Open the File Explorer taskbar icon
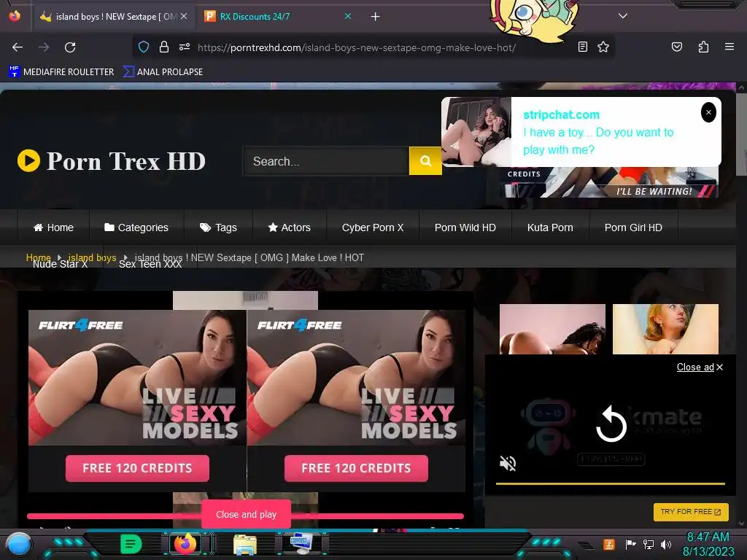Screen dimensions: 747x560 click(245, 544)
